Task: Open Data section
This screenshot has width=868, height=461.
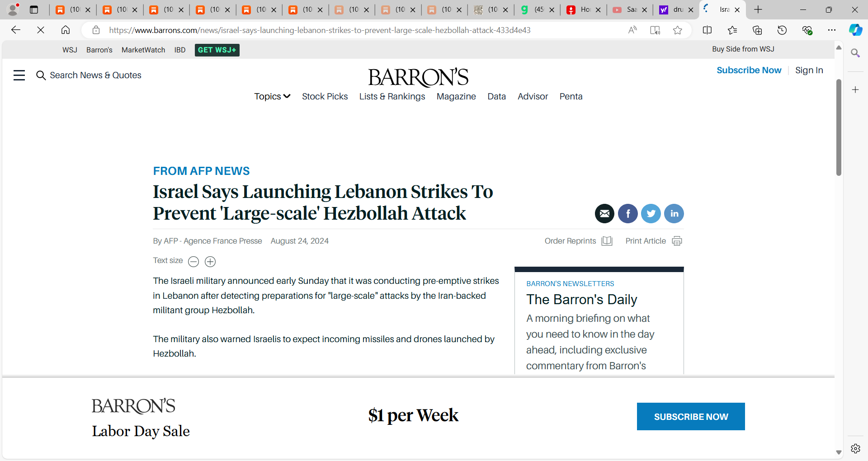Action: click(496, 96)
